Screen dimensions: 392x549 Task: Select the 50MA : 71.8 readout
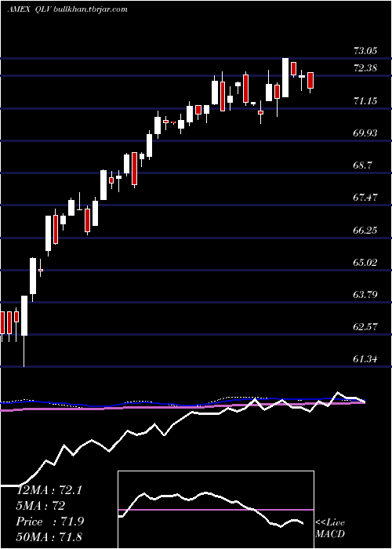pos(49,536)
